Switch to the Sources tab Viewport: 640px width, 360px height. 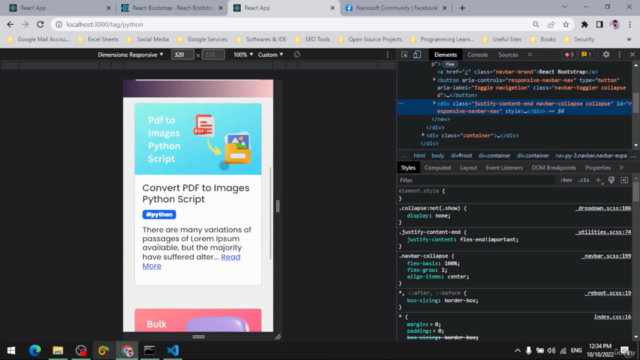(x=508, y=55)
